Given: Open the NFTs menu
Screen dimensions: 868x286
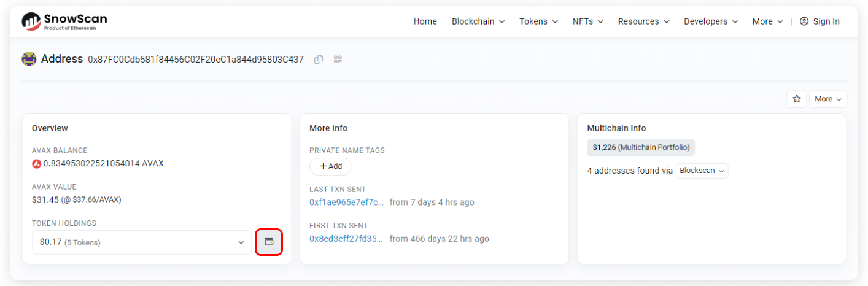Looking at the screenshot, I should (587, 21).
